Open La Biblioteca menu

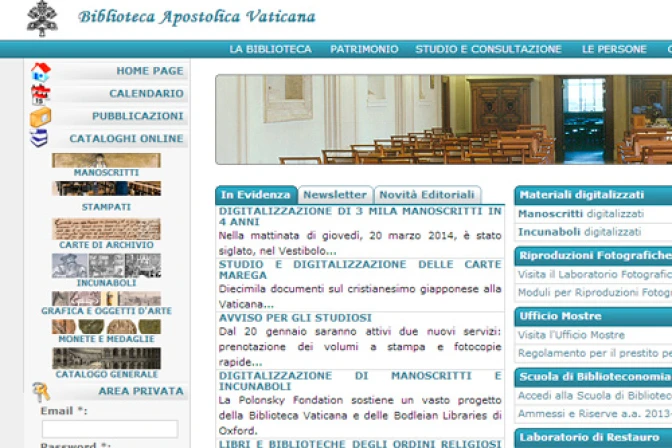click(270, 49)
